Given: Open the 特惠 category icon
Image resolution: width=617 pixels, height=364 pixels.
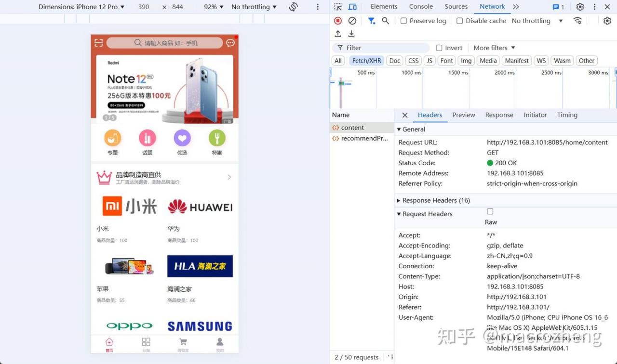Looking at the screenshot, I should click(217, 139).
